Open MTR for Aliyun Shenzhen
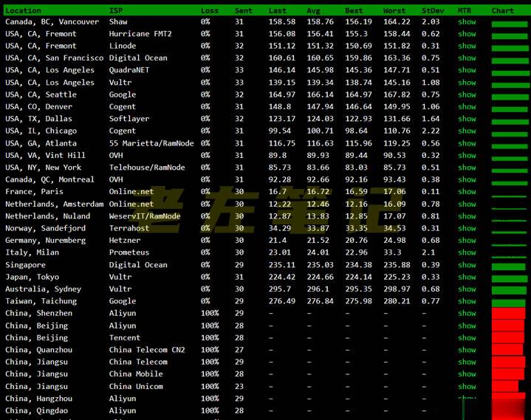Image resolution: width=531 pixels, height=420 pixels. [467, 314]
